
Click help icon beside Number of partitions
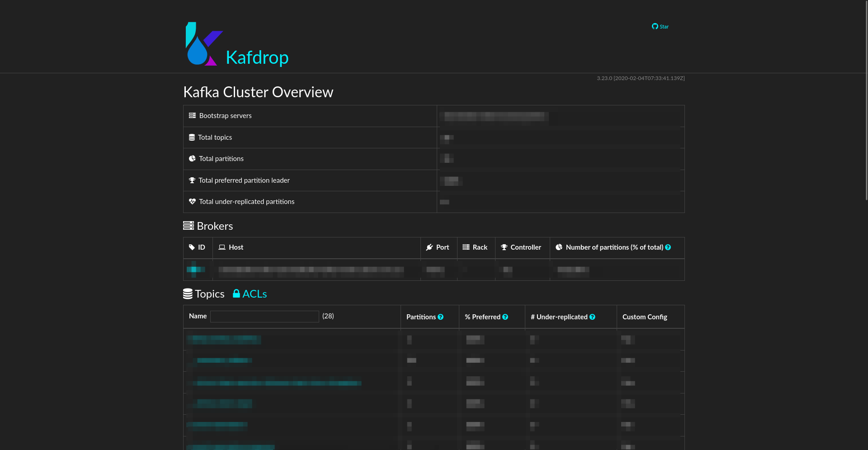click(668, 247)
